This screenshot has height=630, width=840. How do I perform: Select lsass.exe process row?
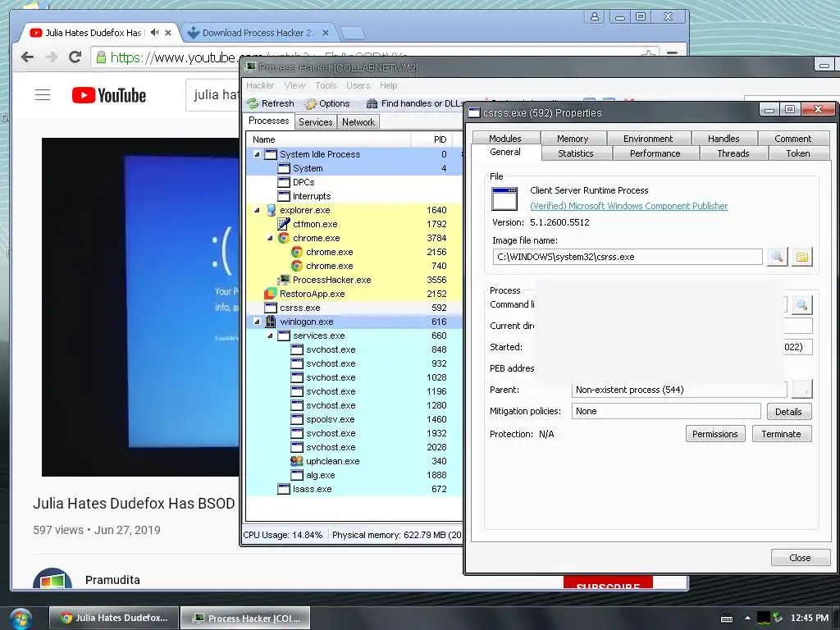(354, 489)
